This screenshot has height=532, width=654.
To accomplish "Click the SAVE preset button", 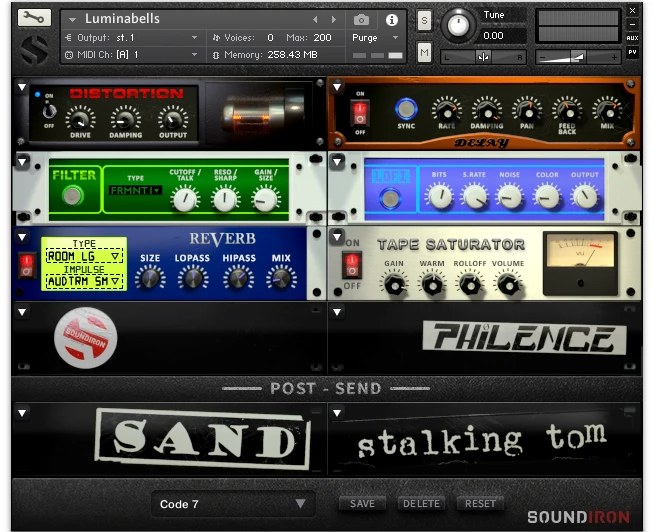I will 362,504.
